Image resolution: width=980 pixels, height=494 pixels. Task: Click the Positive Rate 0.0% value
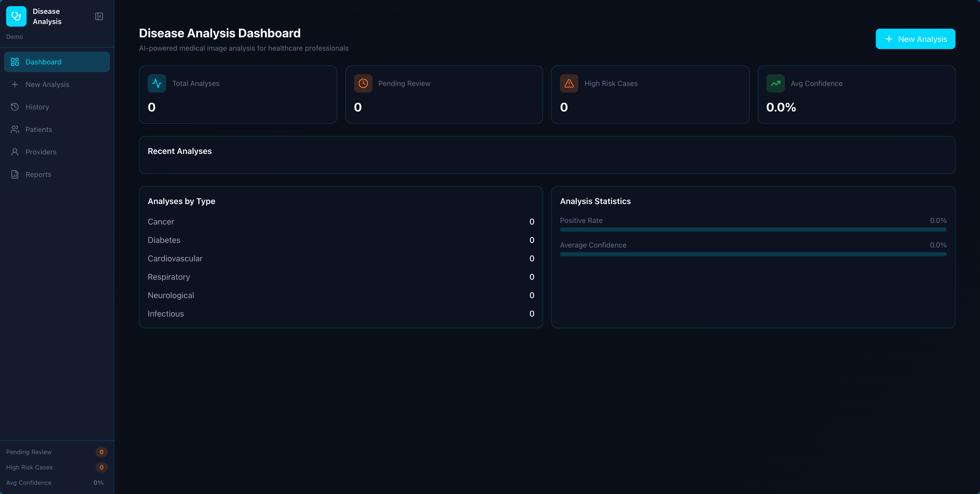(938, 220)
